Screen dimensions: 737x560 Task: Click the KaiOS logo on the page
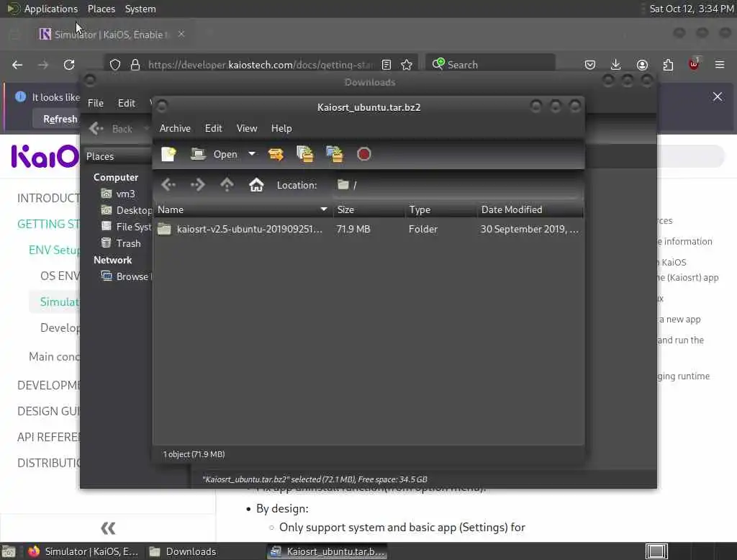coord(45,156)
